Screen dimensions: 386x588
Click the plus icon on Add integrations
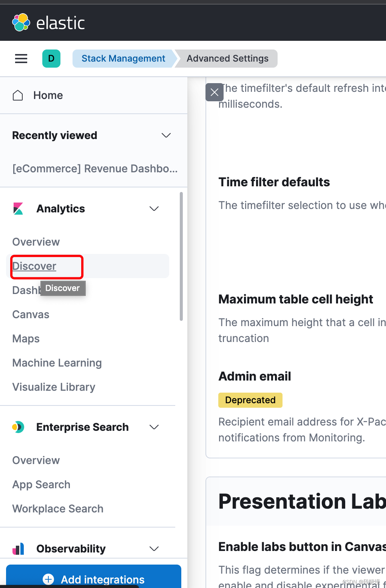[48, 579]
